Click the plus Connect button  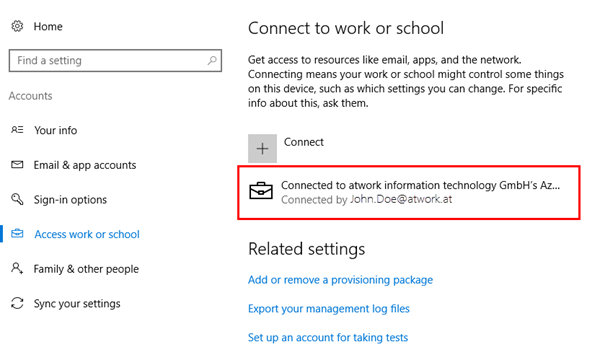(x=262, y=148)
